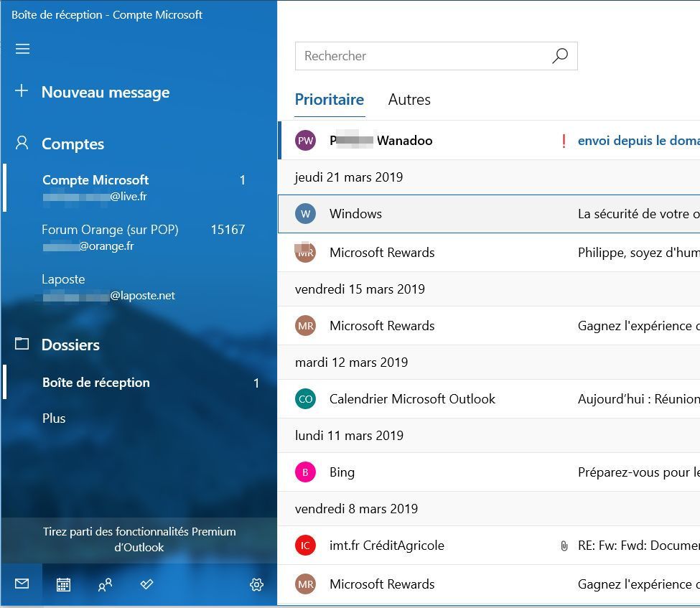
Task: Open the Comptes accounts section
Action: (x=73, y=144)
